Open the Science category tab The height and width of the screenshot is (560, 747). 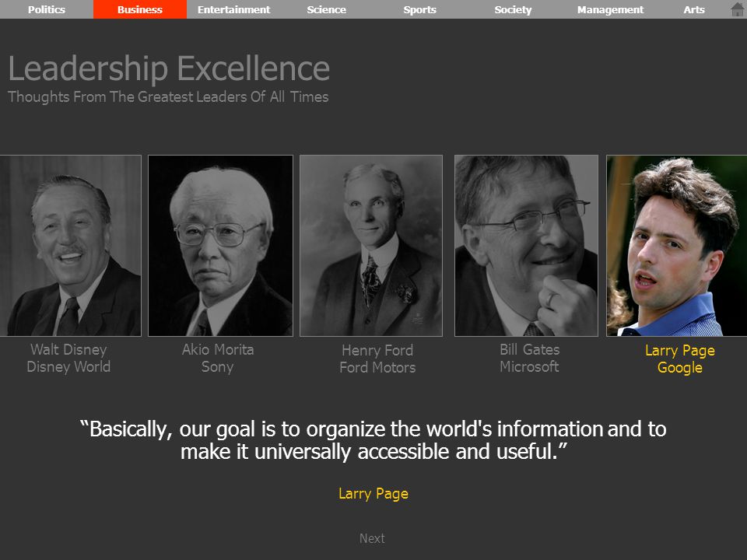tap(326, 9)
